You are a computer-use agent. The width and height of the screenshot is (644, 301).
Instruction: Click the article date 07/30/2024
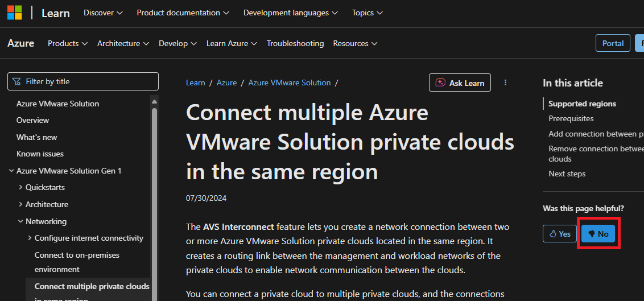pyautogui.click(x=206, y=199)
